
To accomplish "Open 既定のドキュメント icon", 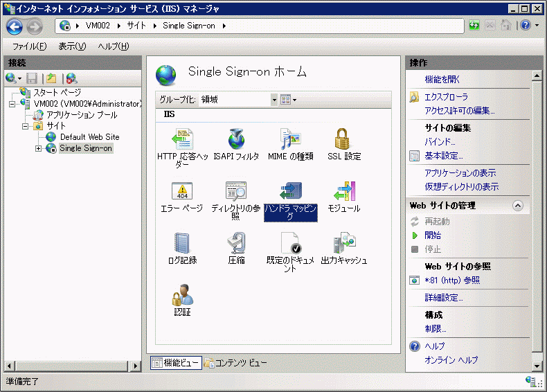I will [291, 242].
